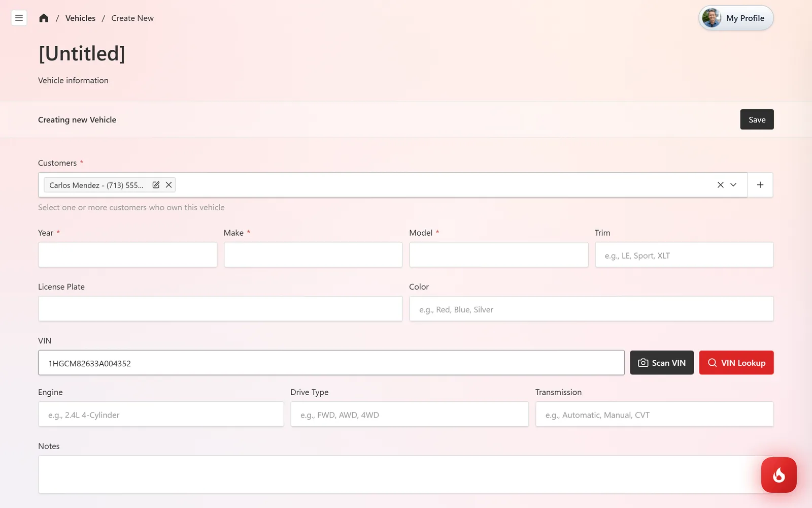The width and height of the screenshot is (812, 508).
Task: Edit the Carlos Mendez customer chip
Action: (156, 185)
